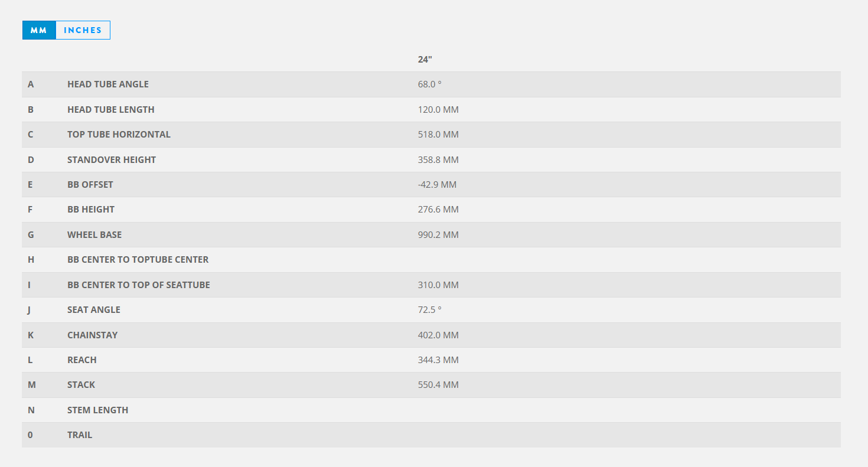
Task: Click the CHAINSTAY label
Action: coord(92,335)
